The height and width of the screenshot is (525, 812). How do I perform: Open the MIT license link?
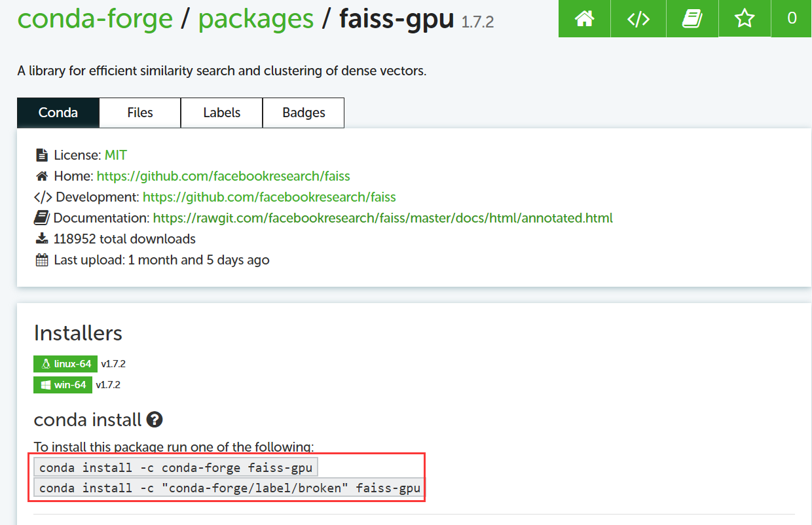(116, 155)
